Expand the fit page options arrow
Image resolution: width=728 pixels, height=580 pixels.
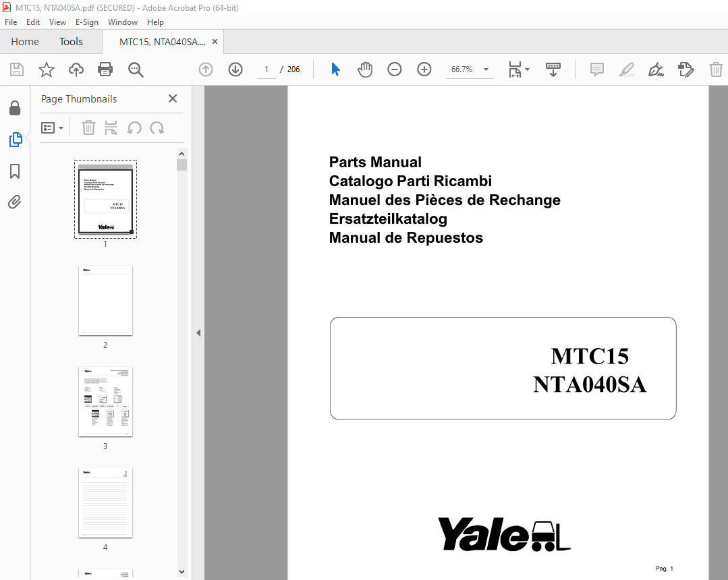(527, 69)
